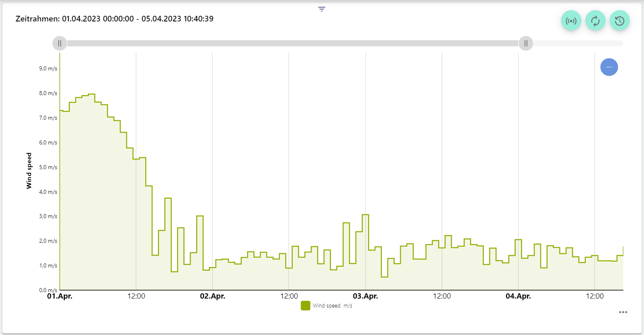This screenshot has width=644, height=335.
Task: Click the left time range slider handle
Action: click(60, 43)
